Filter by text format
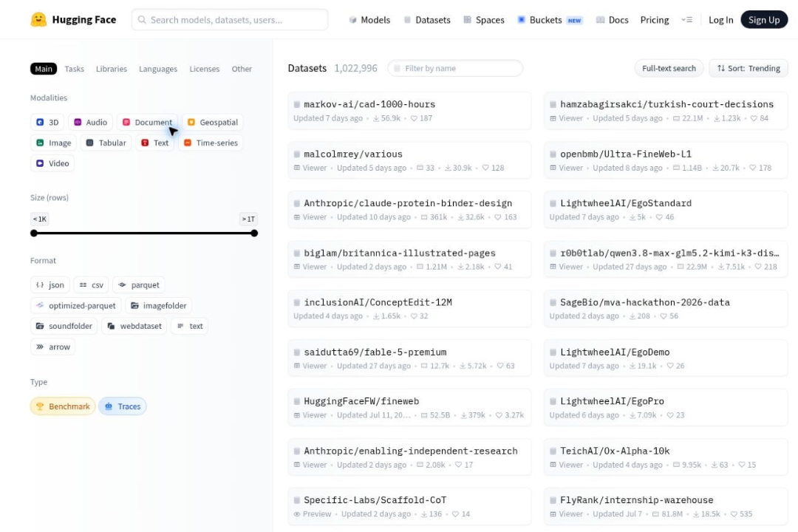This screenshot has width=798, height=532. [189, 326]
